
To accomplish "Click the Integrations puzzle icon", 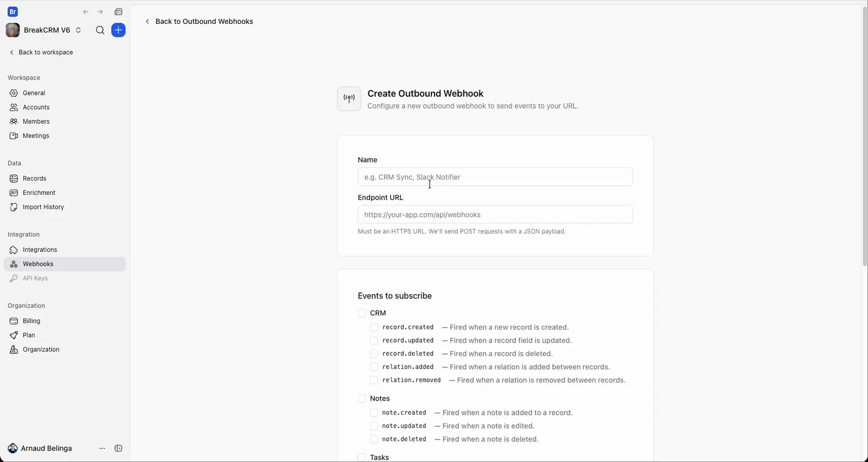I will pyautogui.click(x=14, y=250).
